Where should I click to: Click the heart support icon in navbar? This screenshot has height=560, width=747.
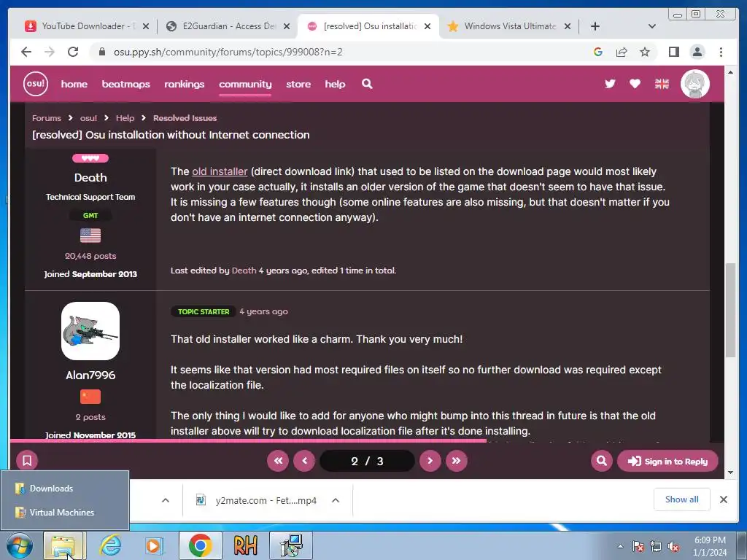click(635, 84)
